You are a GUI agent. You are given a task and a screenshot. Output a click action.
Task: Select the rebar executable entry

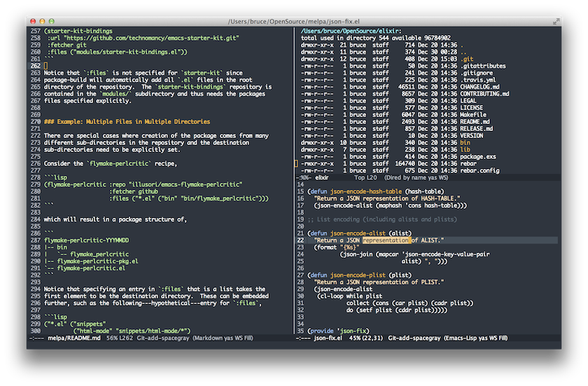pyautogui.click(x=468, y=163)
